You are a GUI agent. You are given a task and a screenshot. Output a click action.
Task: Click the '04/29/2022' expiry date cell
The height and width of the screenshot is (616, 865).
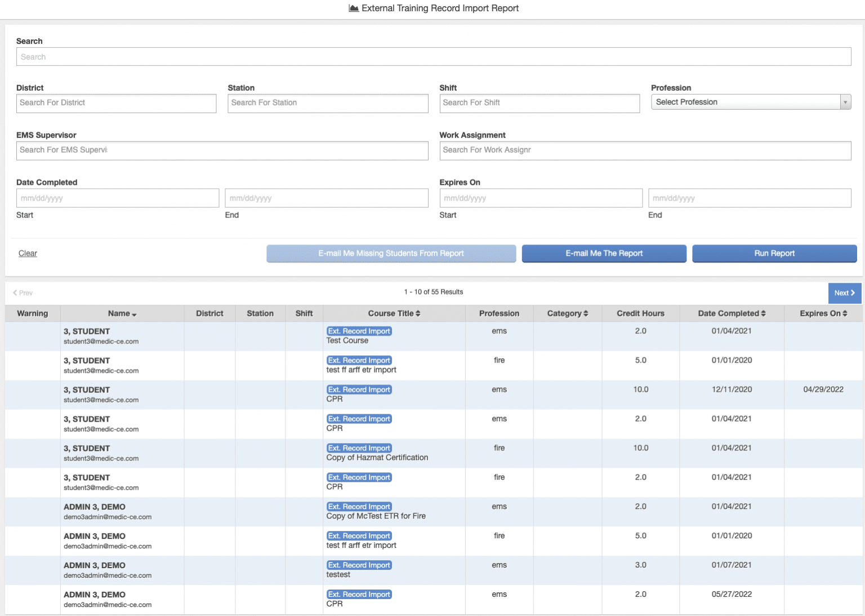coord(823,390)
